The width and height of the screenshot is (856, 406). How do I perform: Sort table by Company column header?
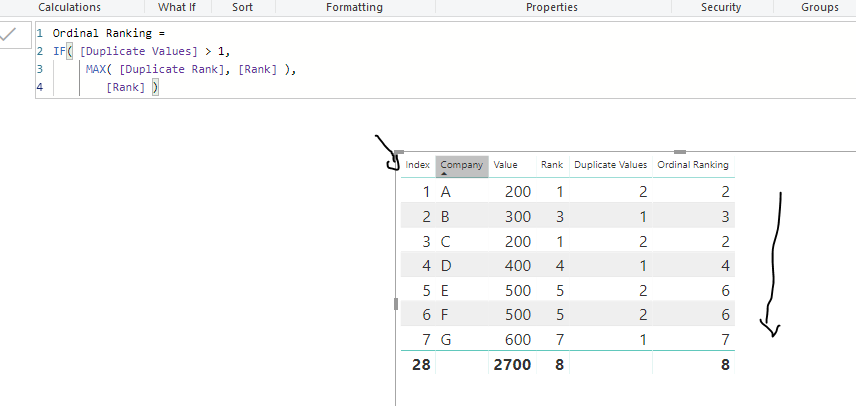461,165
